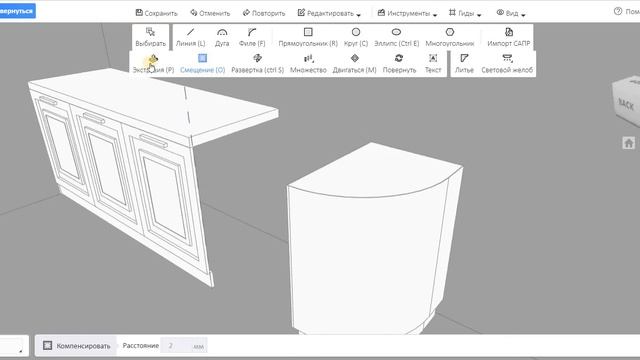640x360 pixels.
Task: Pick the Текст text tool
Action: tap(433, 64)
